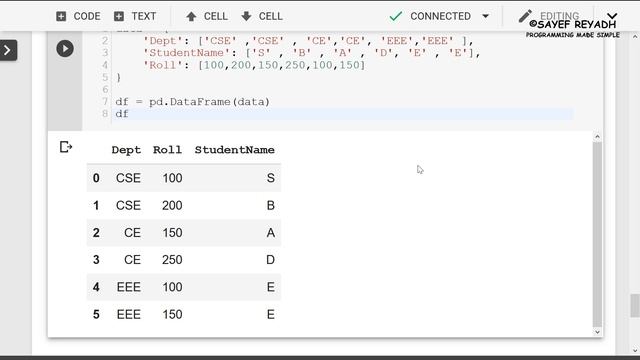Collapse the header using the chevron at top right

click(x=612, y=16)
